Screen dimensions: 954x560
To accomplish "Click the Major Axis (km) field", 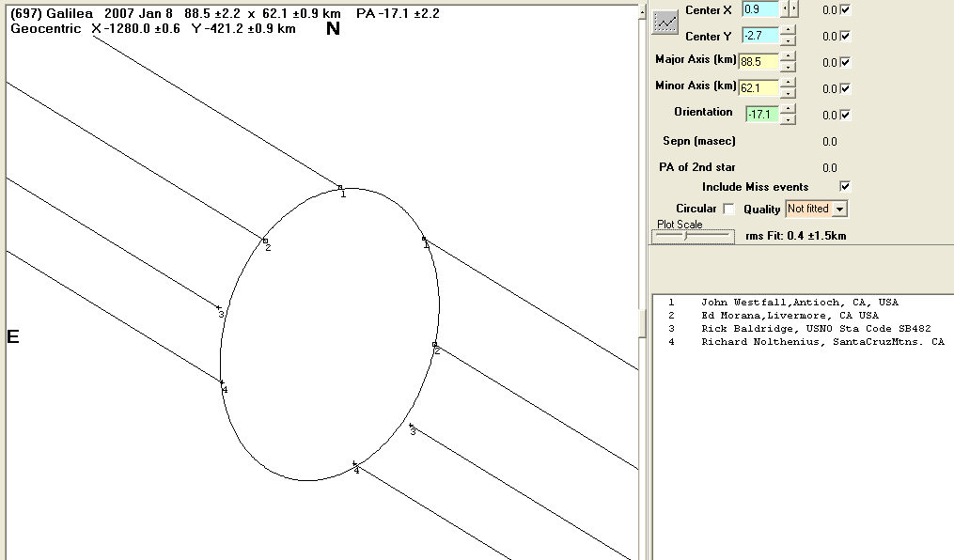I will (759, 61).
